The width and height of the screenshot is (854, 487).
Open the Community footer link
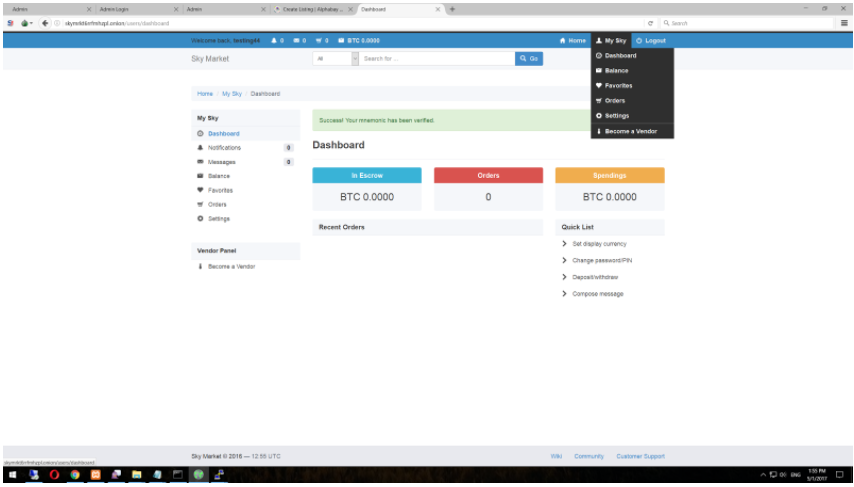point(589,456)
